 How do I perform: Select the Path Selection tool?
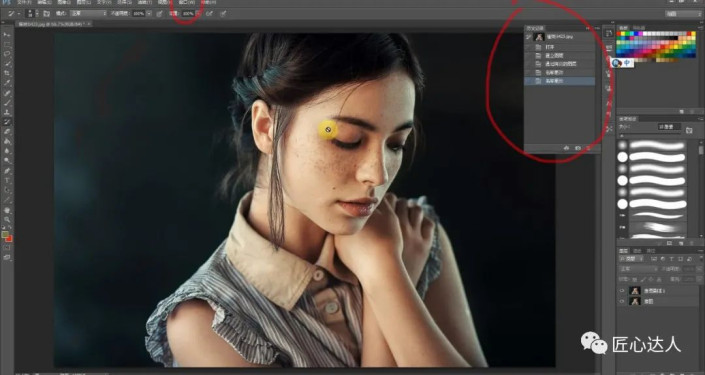(7, 190)
